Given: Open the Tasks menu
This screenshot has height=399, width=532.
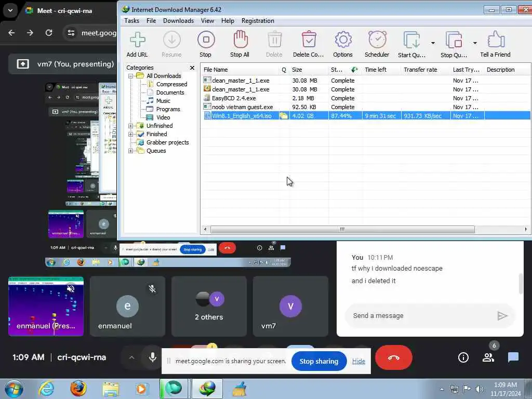Looking at the screenshot, I should click(x=131, y=21).
